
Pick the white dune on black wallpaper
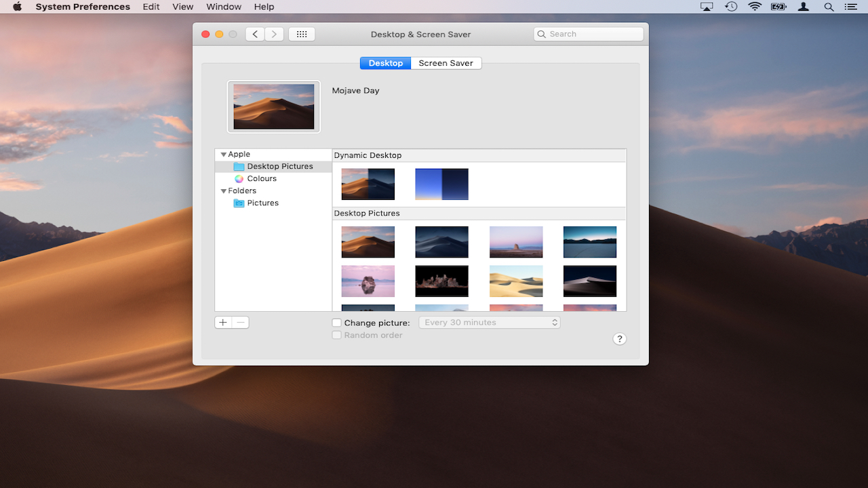[x=590, y=281]
